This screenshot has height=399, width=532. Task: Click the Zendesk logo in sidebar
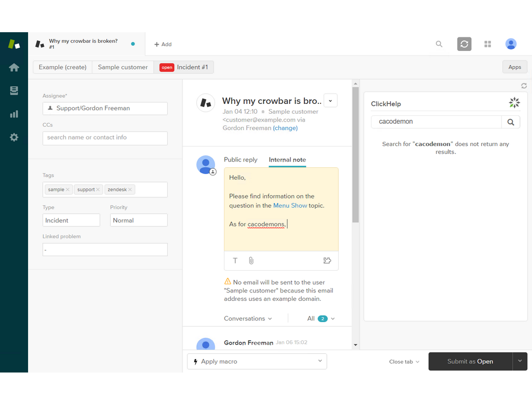14,44
